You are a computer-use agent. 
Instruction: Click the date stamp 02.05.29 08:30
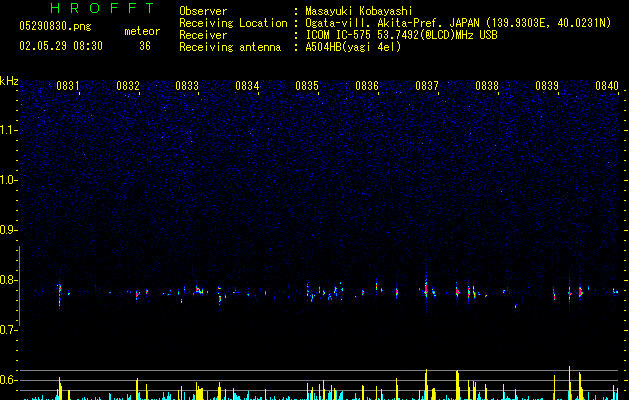[x=61, y=46]
